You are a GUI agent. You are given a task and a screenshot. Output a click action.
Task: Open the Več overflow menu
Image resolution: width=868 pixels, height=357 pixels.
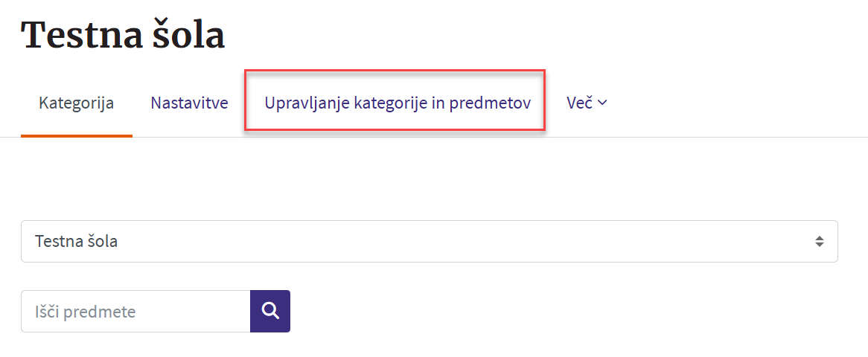tap(587, 103)
